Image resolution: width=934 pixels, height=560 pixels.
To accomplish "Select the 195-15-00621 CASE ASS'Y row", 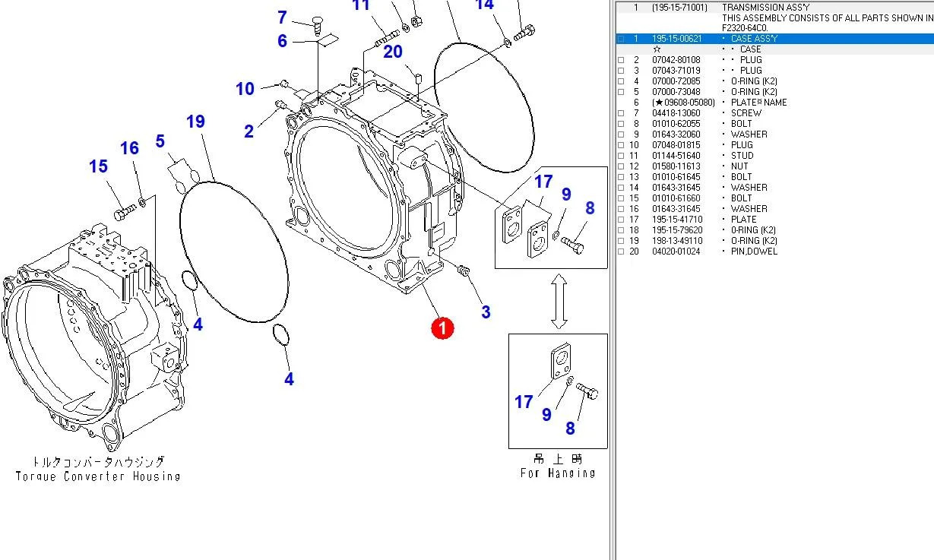I will pos(774,39).
